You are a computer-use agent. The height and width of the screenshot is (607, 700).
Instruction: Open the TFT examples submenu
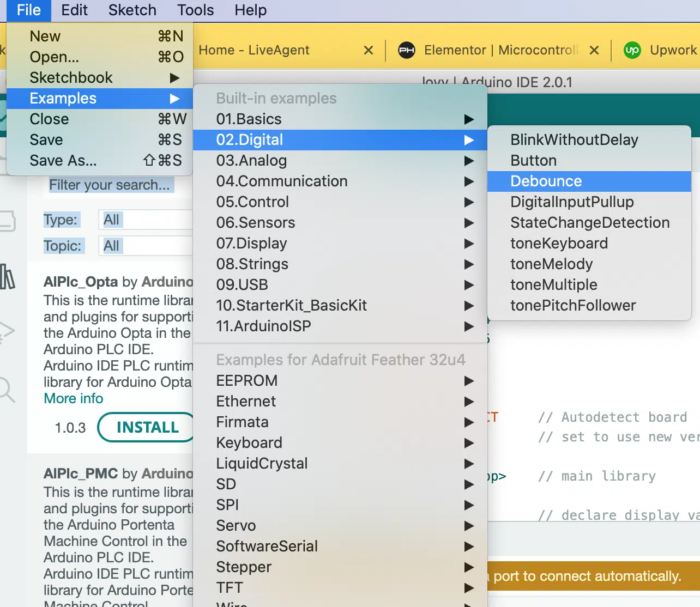(x=340, y=588)
